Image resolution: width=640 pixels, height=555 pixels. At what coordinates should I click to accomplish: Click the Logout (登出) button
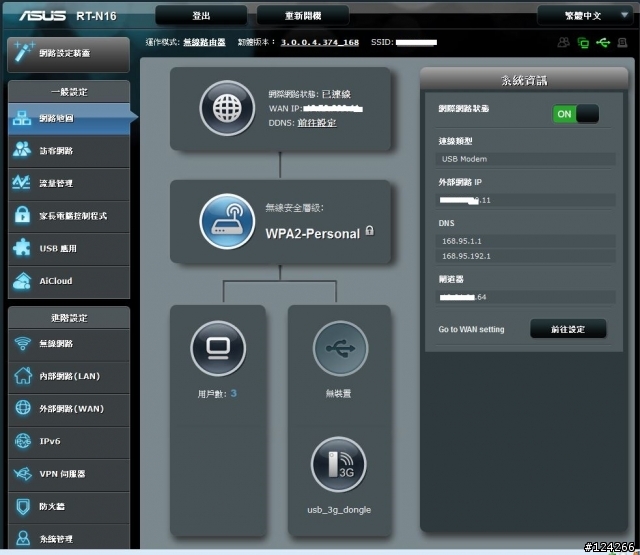[x=201, y=16]
